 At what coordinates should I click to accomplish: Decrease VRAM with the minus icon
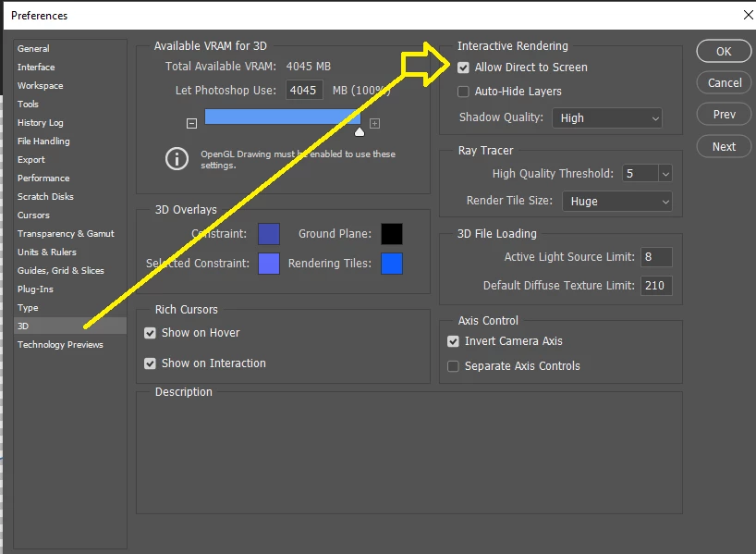(x=191, y=124)
